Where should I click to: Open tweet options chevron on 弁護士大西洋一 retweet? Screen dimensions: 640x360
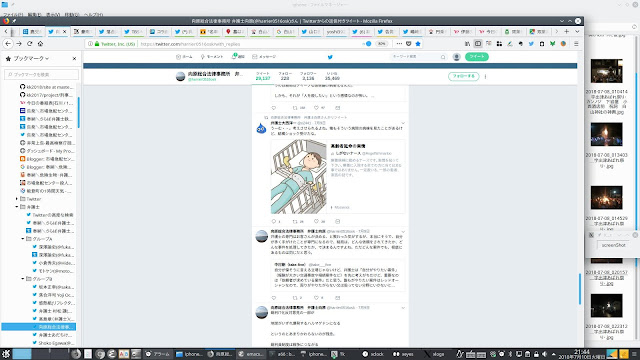tap(403, 123)
